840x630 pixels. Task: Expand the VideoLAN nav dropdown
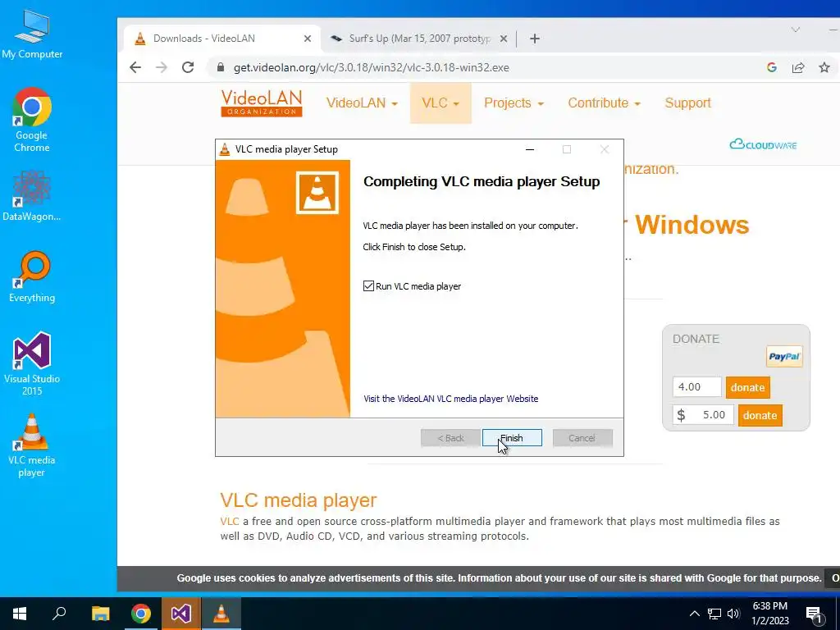(362, 103)
